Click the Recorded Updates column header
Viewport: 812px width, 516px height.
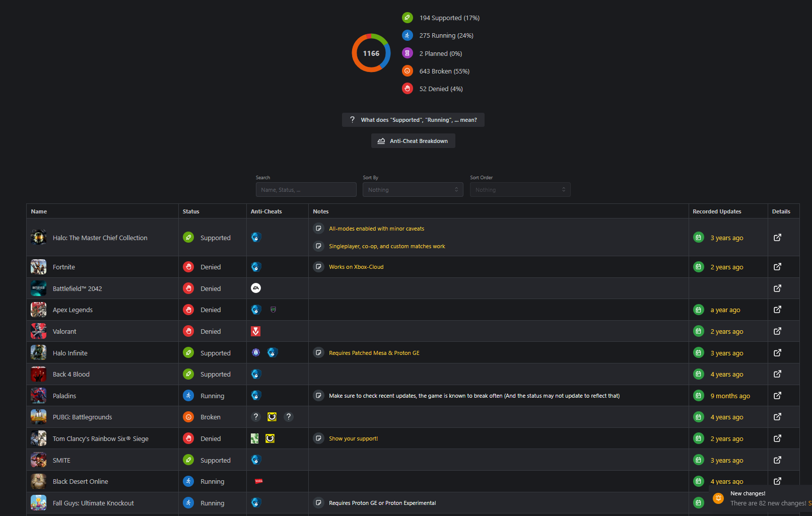(x=717, y=211)
